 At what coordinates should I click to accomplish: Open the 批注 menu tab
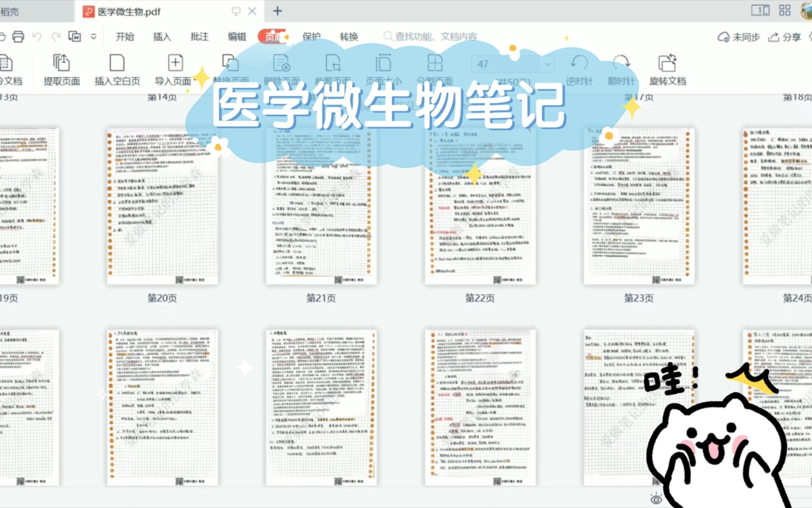[x=199, y=37]
